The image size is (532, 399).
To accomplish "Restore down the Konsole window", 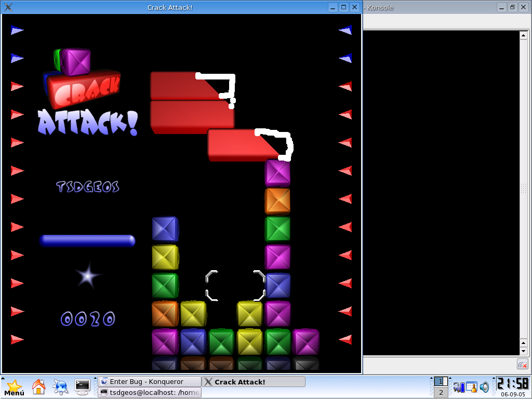I will click(512, 7).
